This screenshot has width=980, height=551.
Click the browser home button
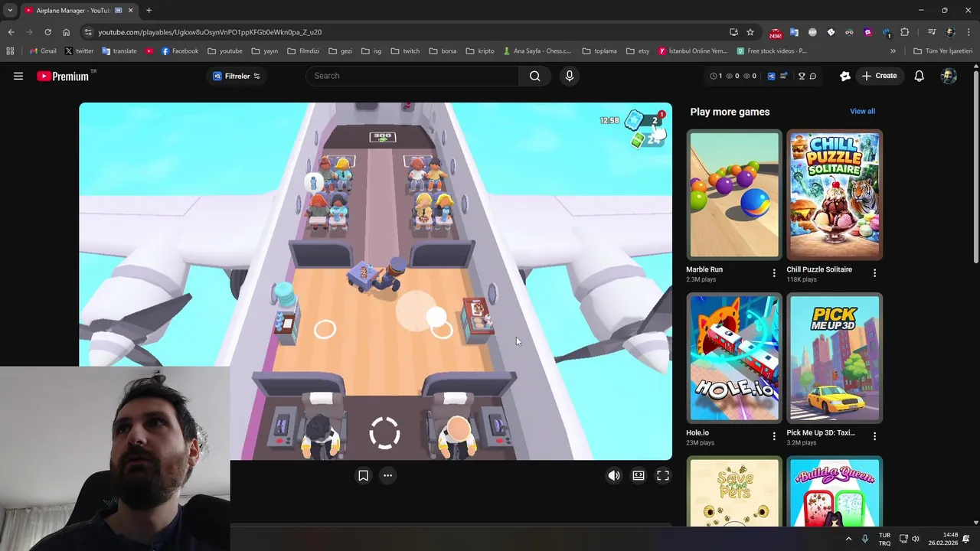pos(66,32)
